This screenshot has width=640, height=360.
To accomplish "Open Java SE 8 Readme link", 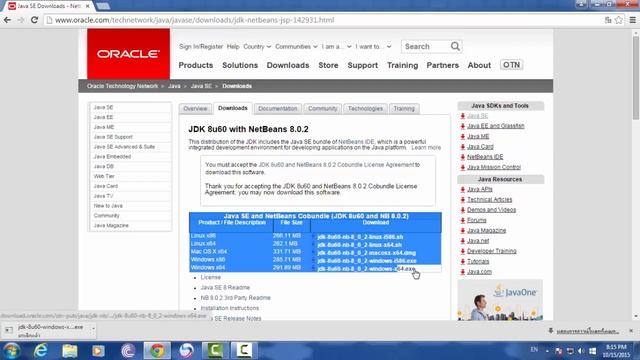I will pyautogui.click(x=225, y=287).
